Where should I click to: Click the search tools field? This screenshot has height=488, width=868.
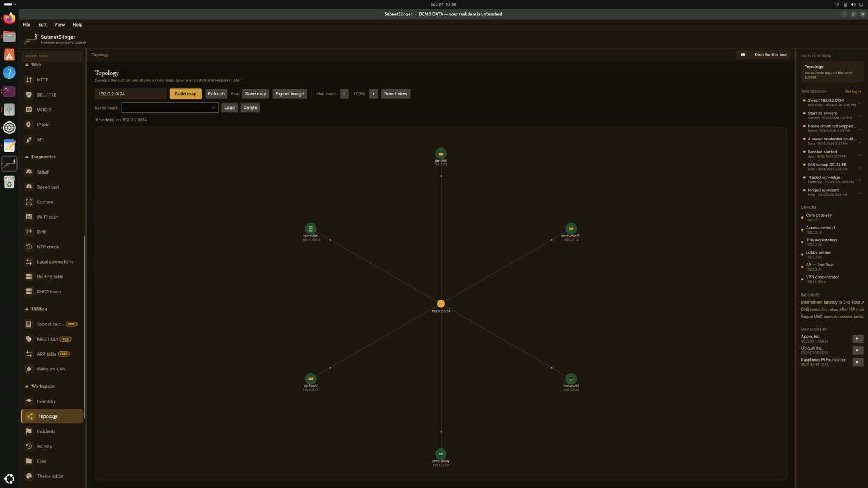click(x=52, y=56)
